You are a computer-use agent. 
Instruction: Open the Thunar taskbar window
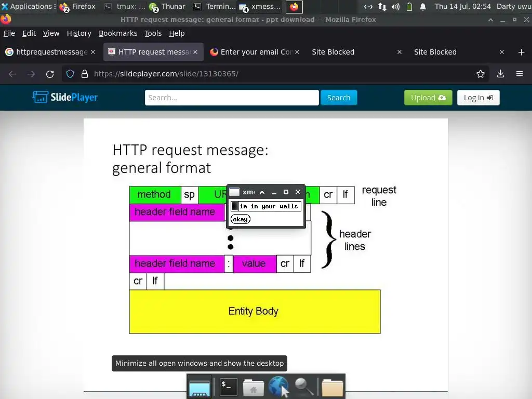tap(168, 6)
